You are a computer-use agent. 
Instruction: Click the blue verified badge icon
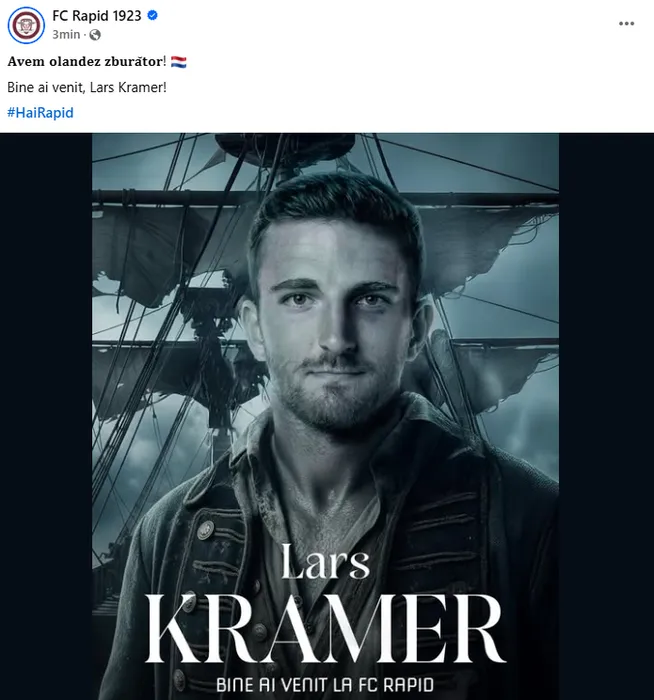152,16
